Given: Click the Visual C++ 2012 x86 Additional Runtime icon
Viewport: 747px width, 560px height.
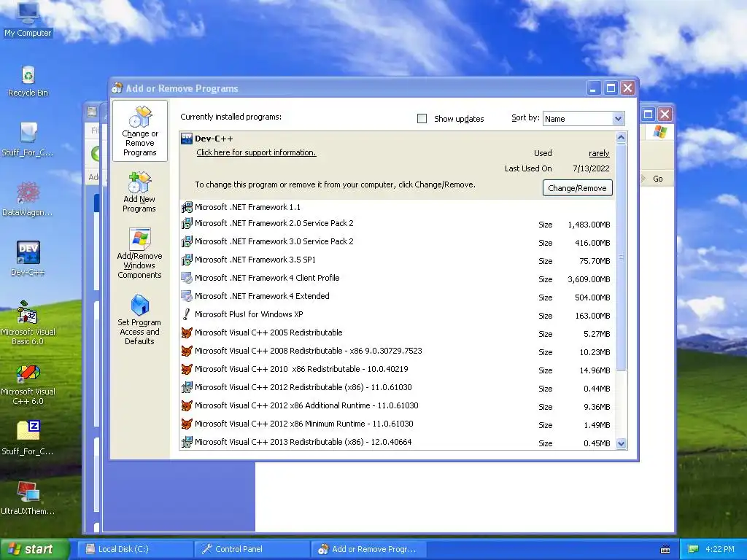Looking at the screenshot, I should (187, 405).
